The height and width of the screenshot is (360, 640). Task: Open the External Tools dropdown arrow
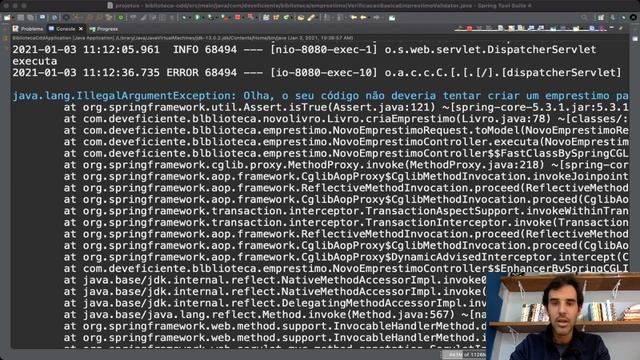pos(230,18)
